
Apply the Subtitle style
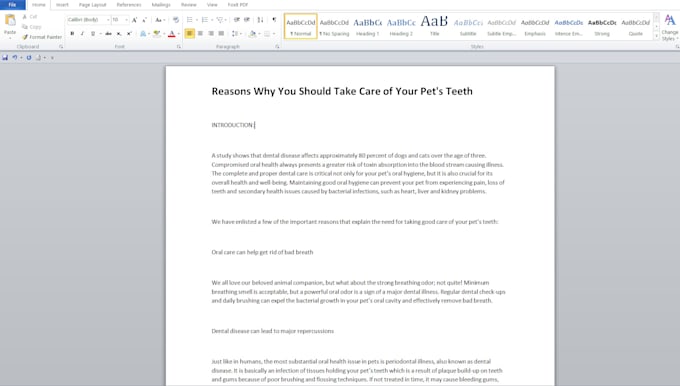(x=468, y=26)
